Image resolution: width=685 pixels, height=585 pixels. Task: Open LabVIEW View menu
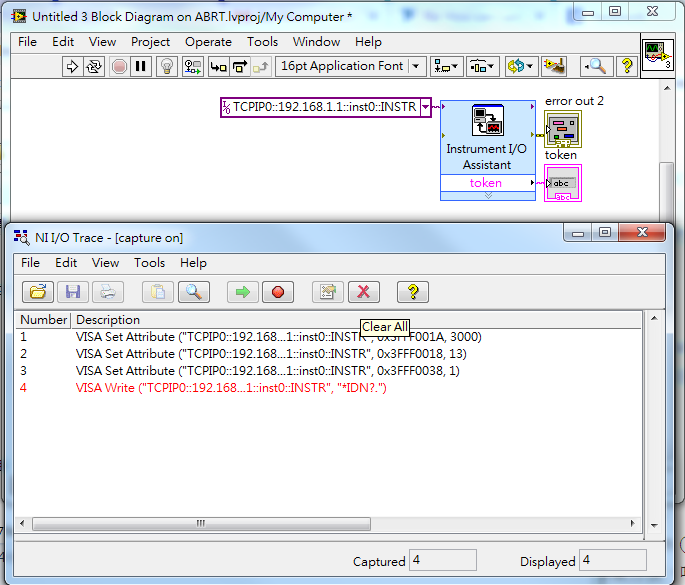click(x=102, y=42)
